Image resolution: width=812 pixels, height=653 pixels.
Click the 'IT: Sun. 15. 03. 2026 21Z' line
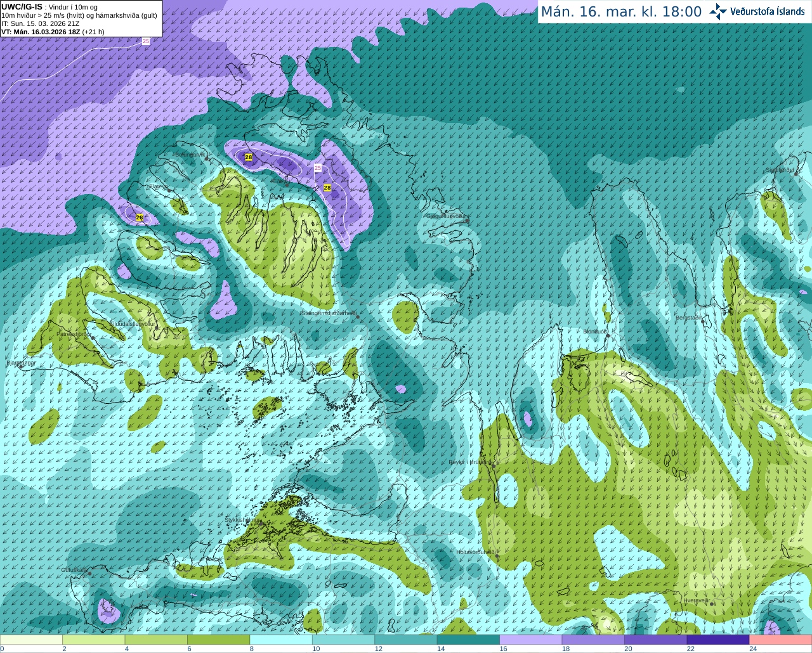pos(40,23)
